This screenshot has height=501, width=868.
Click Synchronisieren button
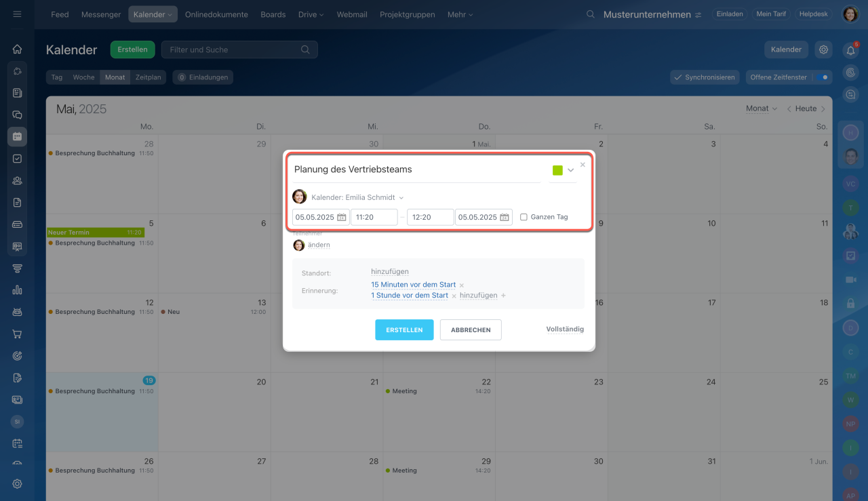(x=704, y=77)
